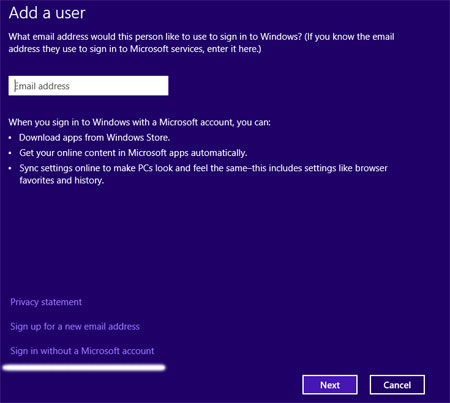
Task: Open the Privacy statement link
Action: pyautogui.click(x=46, y=302)
